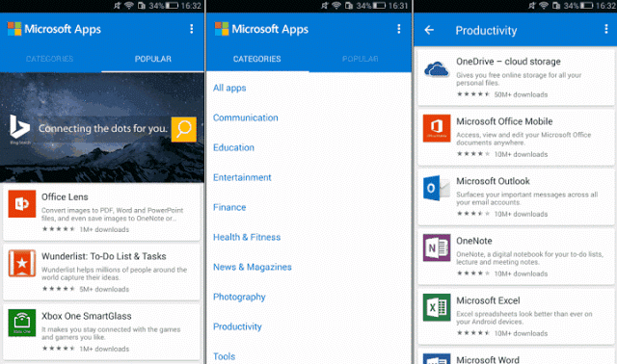Screen dimensions: 617x364
Task: Tap OneDrive 50M+ downloads text
Action: click(x=521, y=94)
